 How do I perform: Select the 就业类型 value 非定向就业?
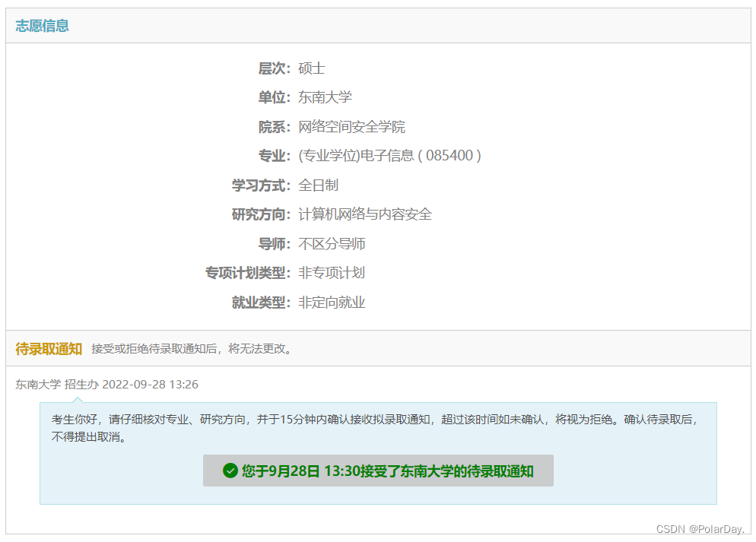[x=332, y=303]
